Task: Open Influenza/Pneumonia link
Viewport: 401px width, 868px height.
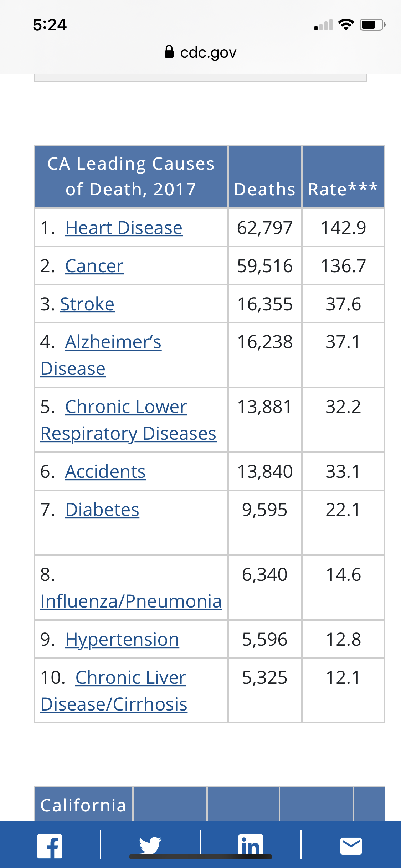Action: [x=131, y=601]
